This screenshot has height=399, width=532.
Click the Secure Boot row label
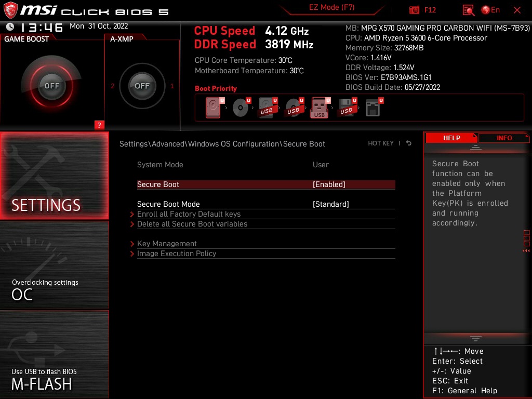pos(158,184)
